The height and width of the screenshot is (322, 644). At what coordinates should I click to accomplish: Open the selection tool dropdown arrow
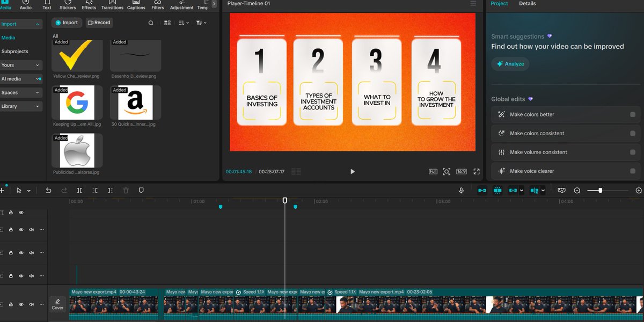[x=28, y=191]
